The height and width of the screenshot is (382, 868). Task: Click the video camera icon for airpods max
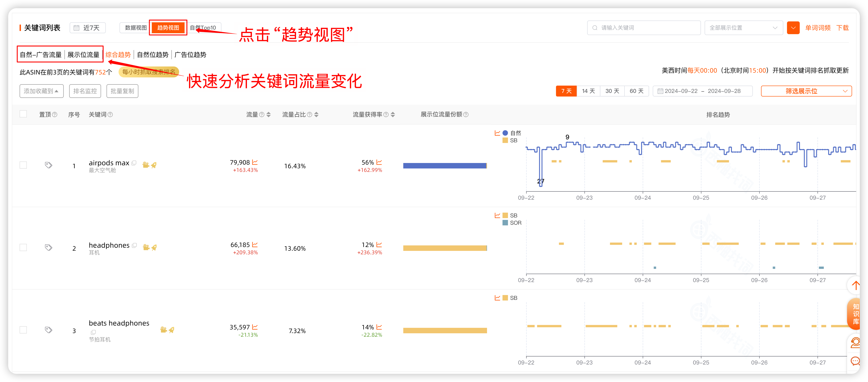click(x=146, y=165)
